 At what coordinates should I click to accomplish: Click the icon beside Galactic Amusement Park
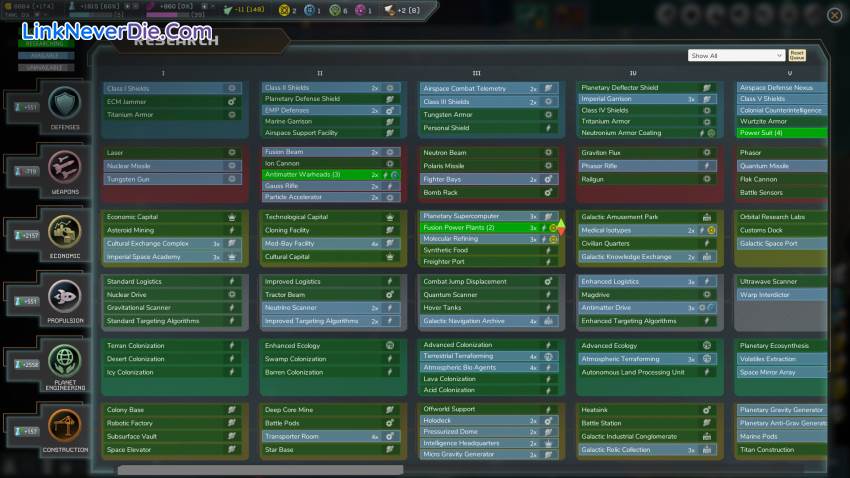pyautogui.click(x=707, y=217)
